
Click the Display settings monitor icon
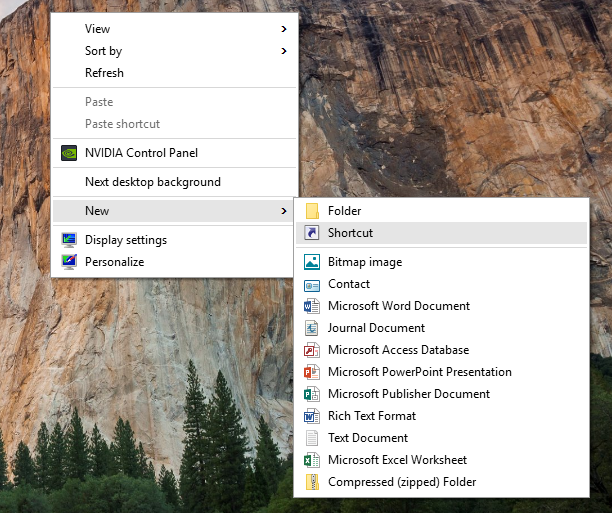click(x=69, y=240)
